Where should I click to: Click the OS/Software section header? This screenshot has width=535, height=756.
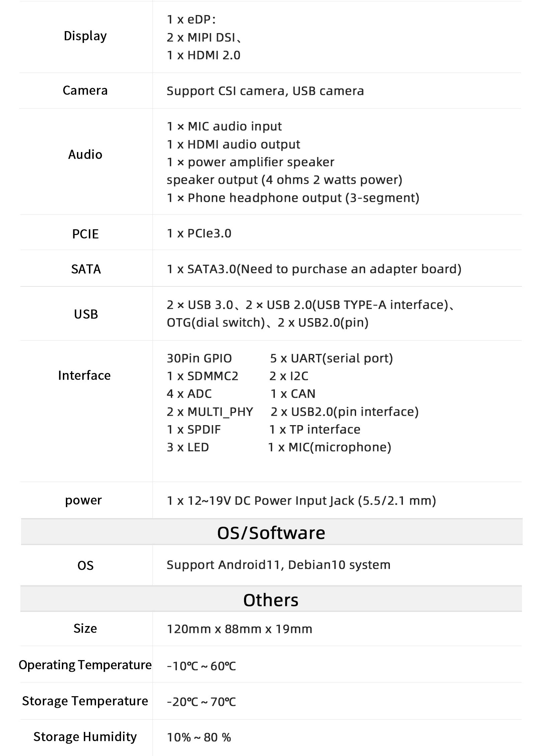(271, 533)
